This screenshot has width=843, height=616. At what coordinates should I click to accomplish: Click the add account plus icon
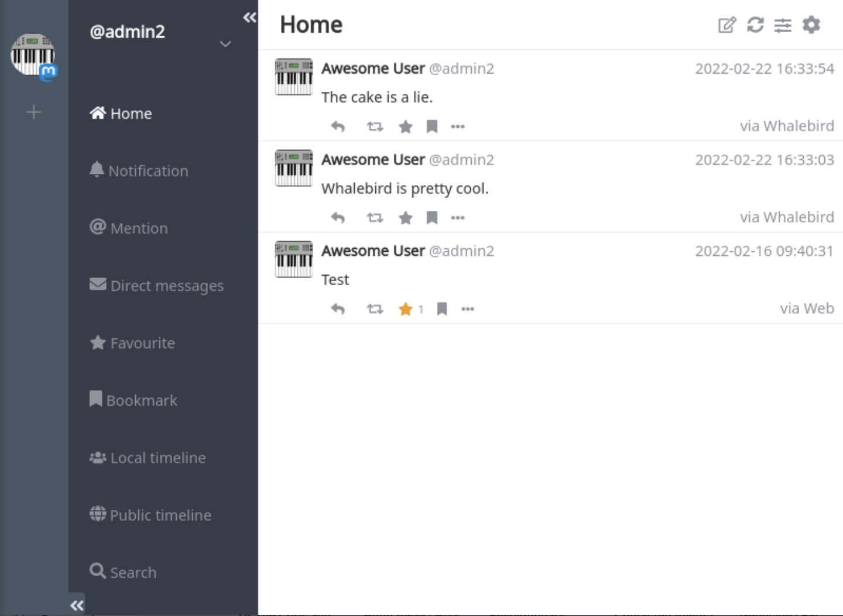[x=34, y=112]
